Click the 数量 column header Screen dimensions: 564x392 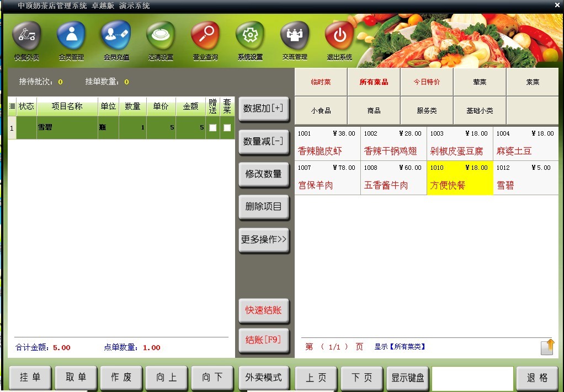[133, 106]
